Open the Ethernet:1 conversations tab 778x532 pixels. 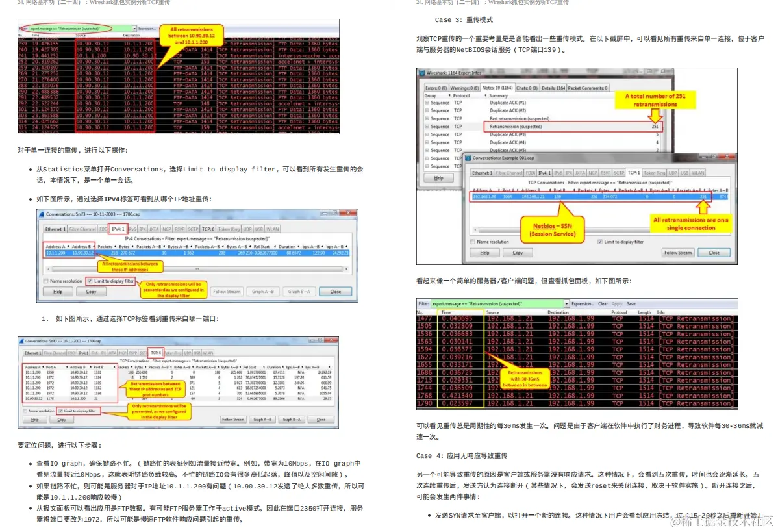(55, 229)
